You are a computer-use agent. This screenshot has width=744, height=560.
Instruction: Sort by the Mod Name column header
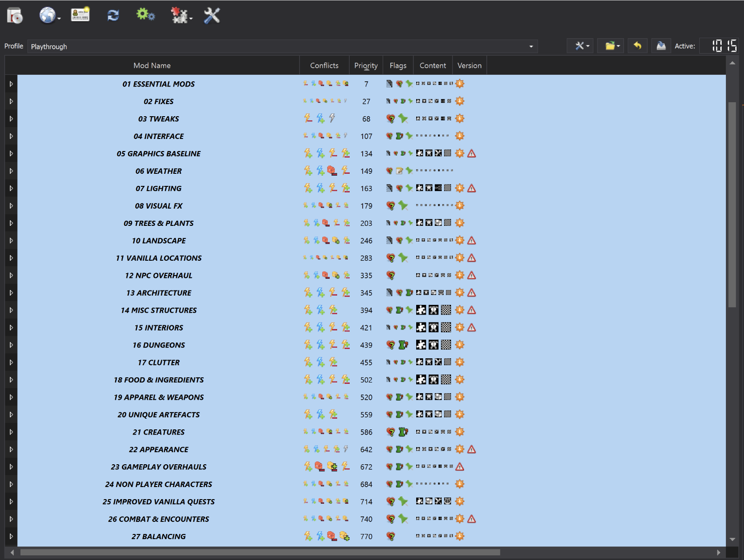tap(152, 66)
